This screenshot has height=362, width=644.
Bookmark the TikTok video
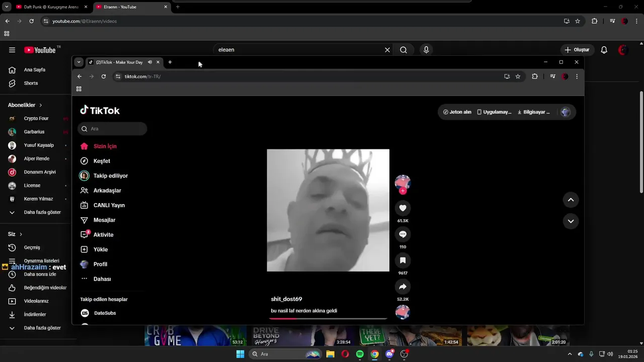point(403,260)
